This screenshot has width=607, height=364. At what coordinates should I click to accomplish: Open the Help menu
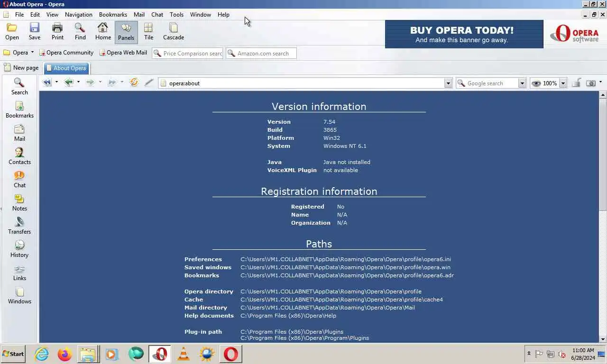223,15
